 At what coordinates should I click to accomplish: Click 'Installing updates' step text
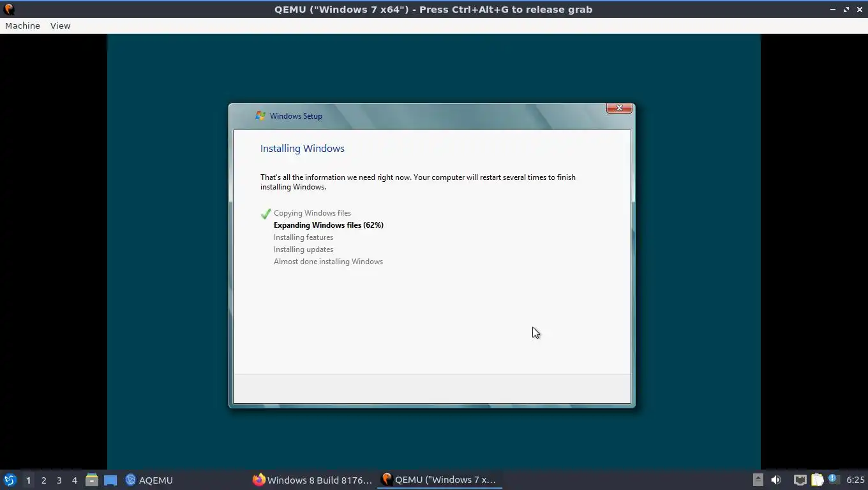(303, 249)
